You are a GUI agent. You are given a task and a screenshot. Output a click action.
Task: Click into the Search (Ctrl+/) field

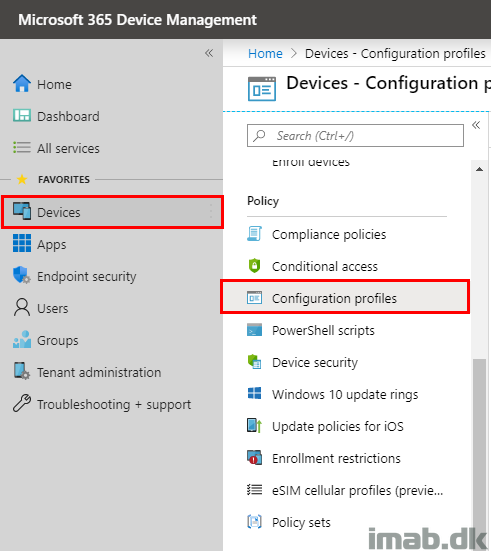(355, 135)
